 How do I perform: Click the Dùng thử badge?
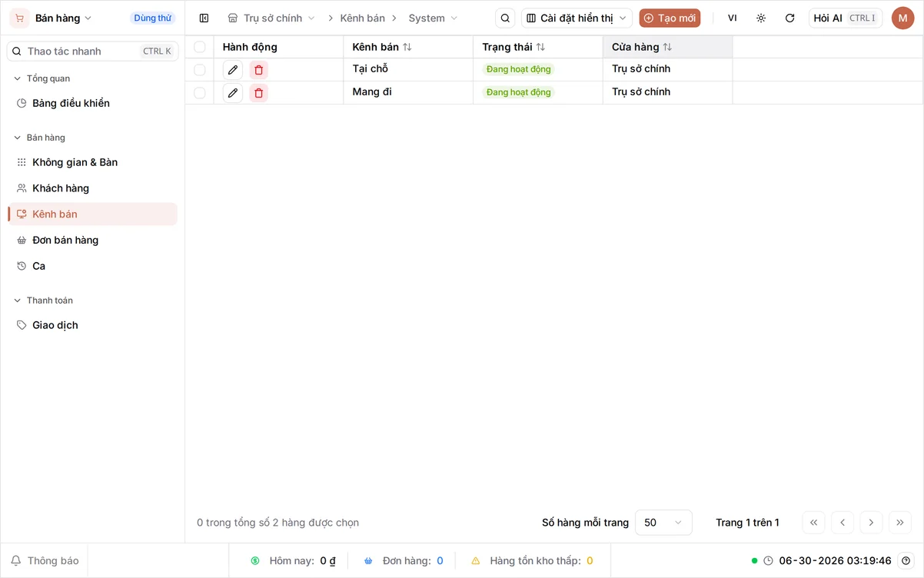pos(152,18)
